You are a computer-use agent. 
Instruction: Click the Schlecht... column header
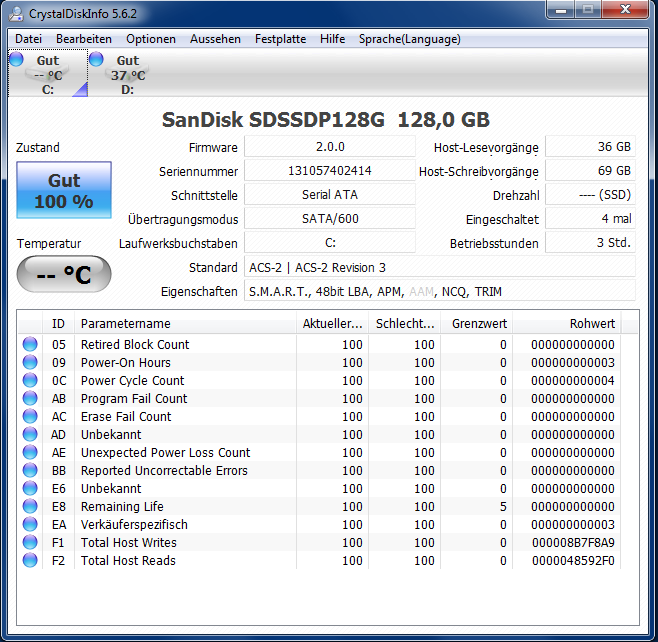(405, 324)
